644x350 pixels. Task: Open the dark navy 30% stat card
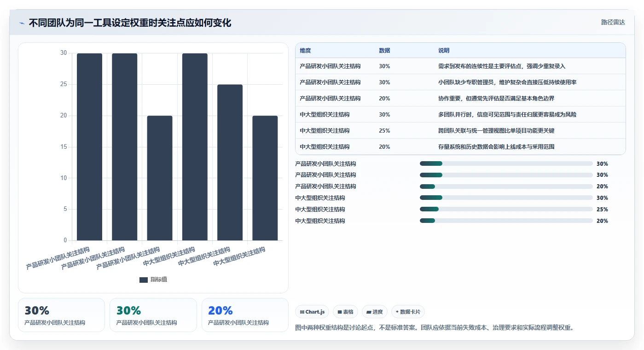(61, 315)
